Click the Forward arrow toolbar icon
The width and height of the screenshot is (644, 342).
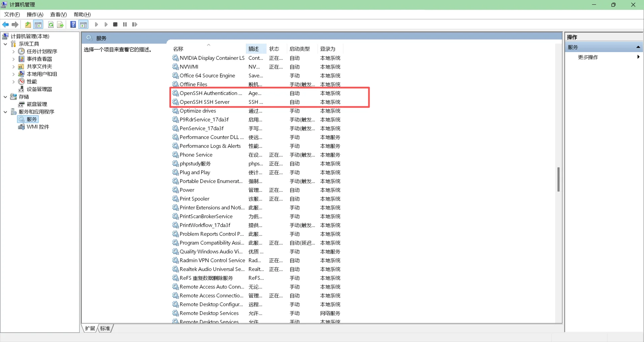coord(15,24)
